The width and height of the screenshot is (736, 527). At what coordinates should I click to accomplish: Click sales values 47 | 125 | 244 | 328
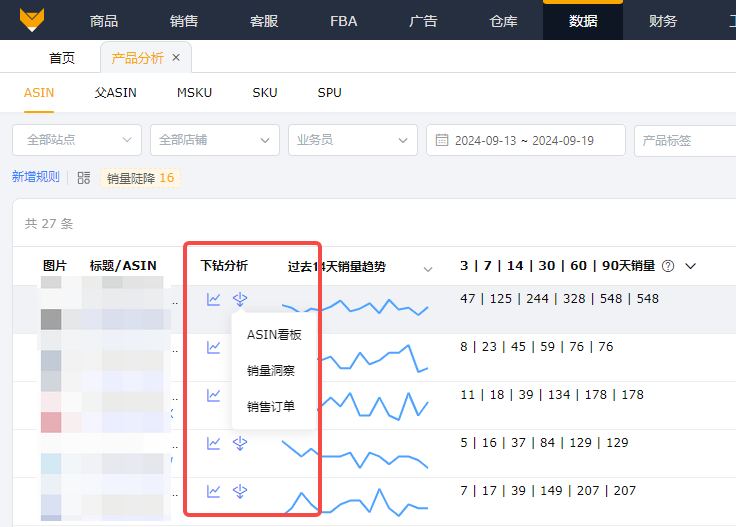(x=560, y=298)
